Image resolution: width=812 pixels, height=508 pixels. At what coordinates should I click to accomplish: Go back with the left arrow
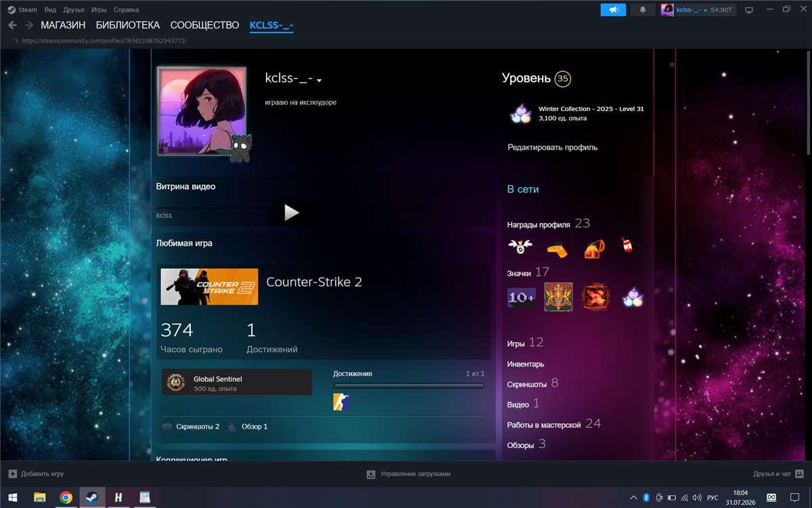coord(12,25)
